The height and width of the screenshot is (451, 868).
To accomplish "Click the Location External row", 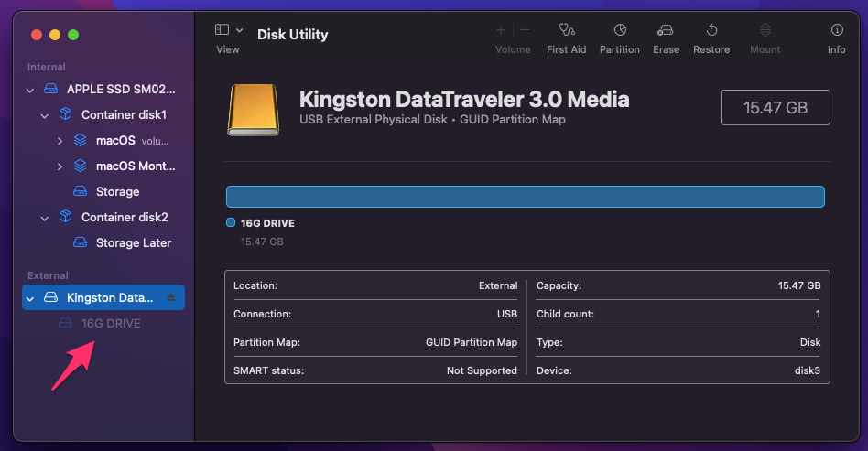I will (x=375, y=285).
